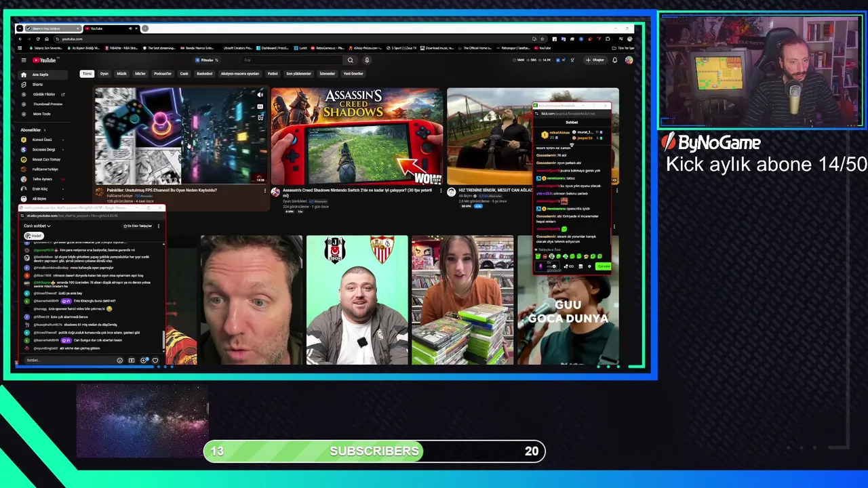Image resolution: width=868 pixels, height=488 pixels.
Task: Bookmark this page with star icon
Action: click(x=542, y=39)
